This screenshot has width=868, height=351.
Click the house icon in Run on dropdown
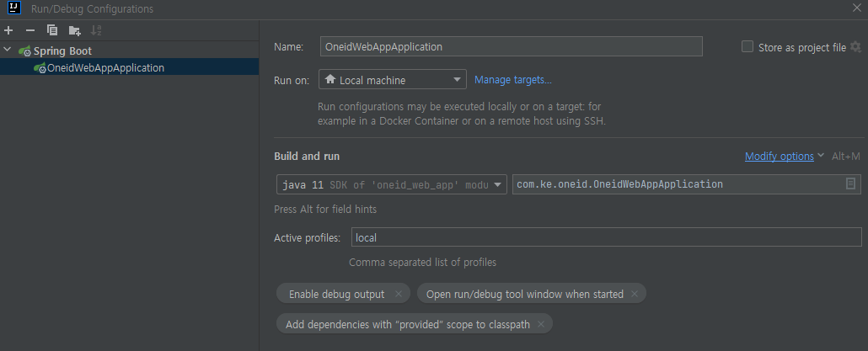coord(330,79)
